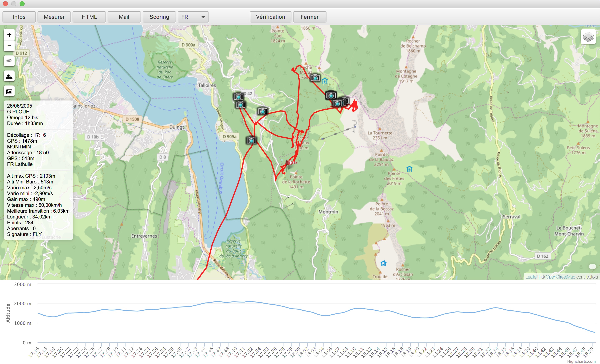
Task: Send track with Mail button
Action: (124, 17)
